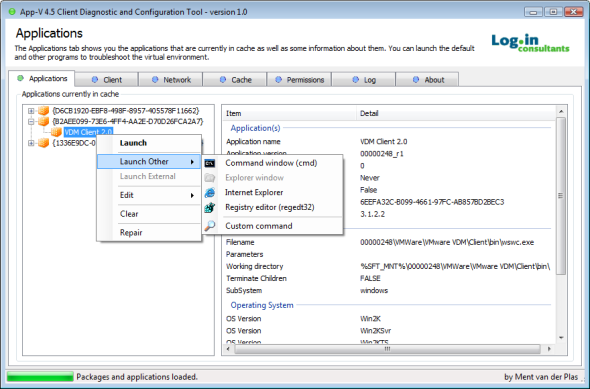This screenshot has height=389, width=590.
Task: Click the Application(s) group header
Action: point(255,128)
